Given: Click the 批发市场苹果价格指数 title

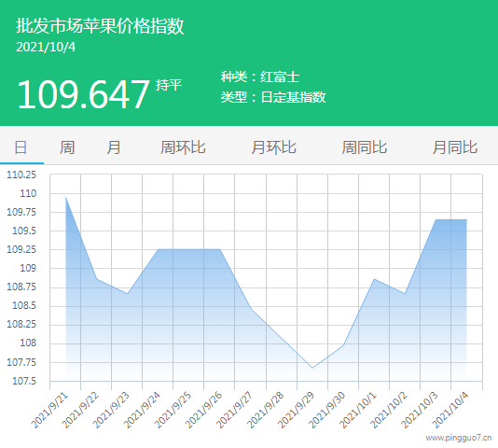Looking at the screenshot, I should coord(100,25).
